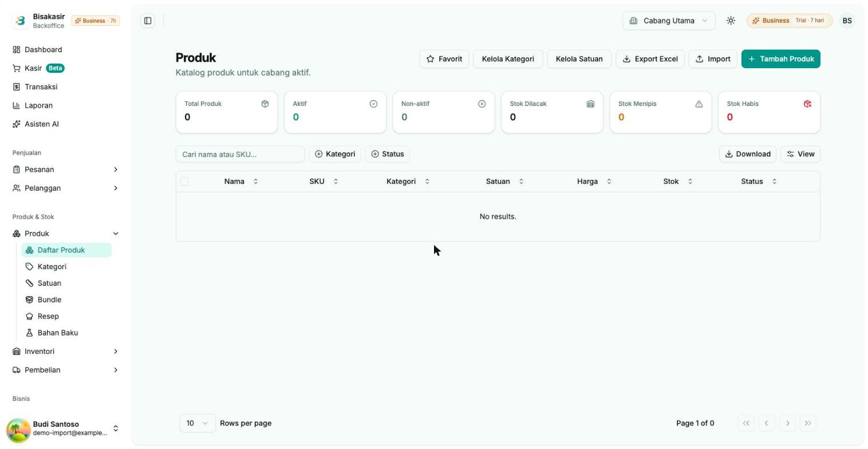Open the Satuan submenu item
Image resolution: width=868 pixels, height=449 pixels.
(66, 283)
